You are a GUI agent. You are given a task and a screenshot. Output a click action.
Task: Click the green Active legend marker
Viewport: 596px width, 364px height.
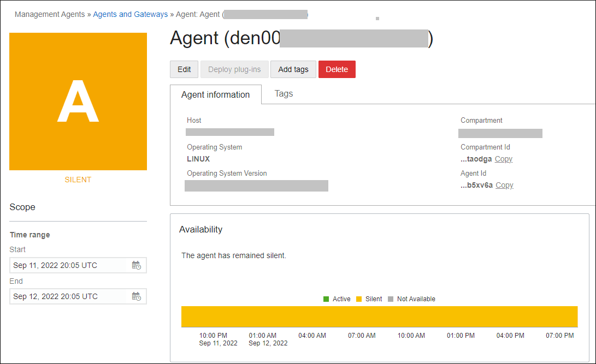(326, 299)
